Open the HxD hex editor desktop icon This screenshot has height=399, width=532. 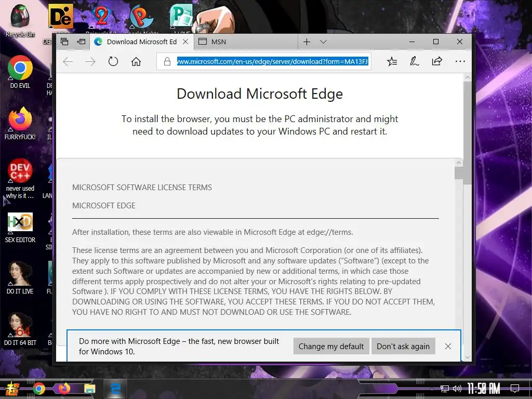tap(20, 227)
